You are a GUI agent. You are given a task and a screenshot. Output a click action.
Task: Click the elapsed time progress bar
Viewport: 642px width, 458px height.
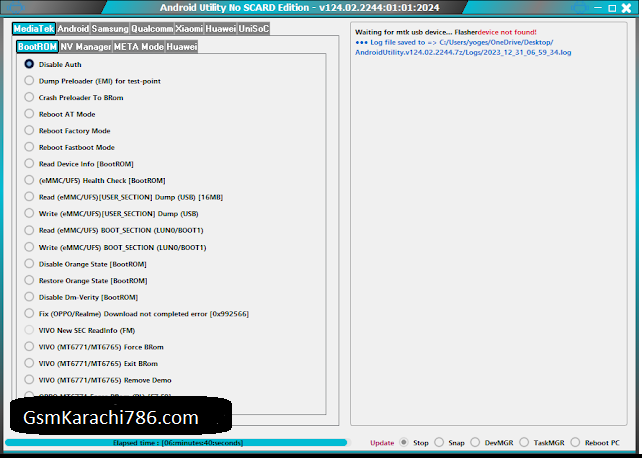tap(176, 443)
